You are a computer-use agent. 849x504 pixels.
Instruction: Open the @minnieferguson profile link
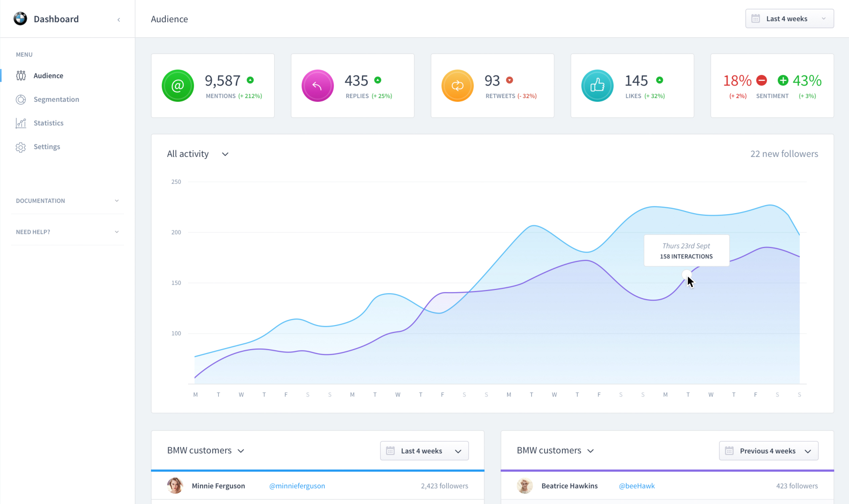[x=297, y=486]
